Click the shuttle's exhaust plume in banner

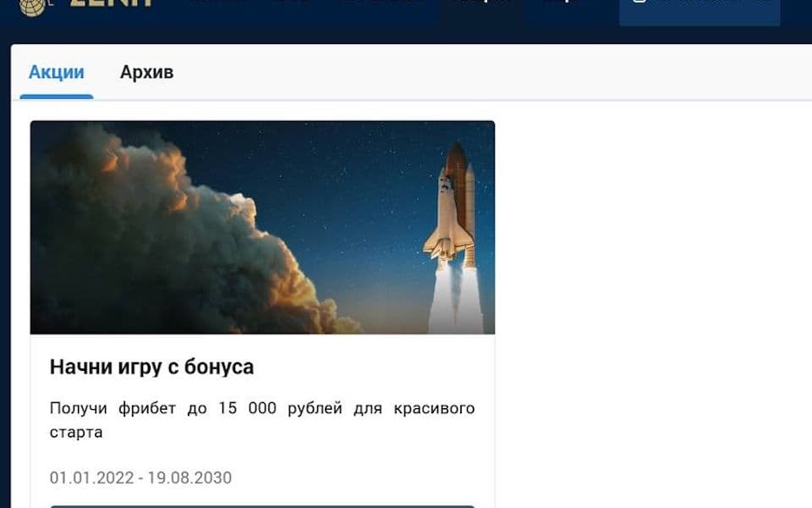click(455, 296)
